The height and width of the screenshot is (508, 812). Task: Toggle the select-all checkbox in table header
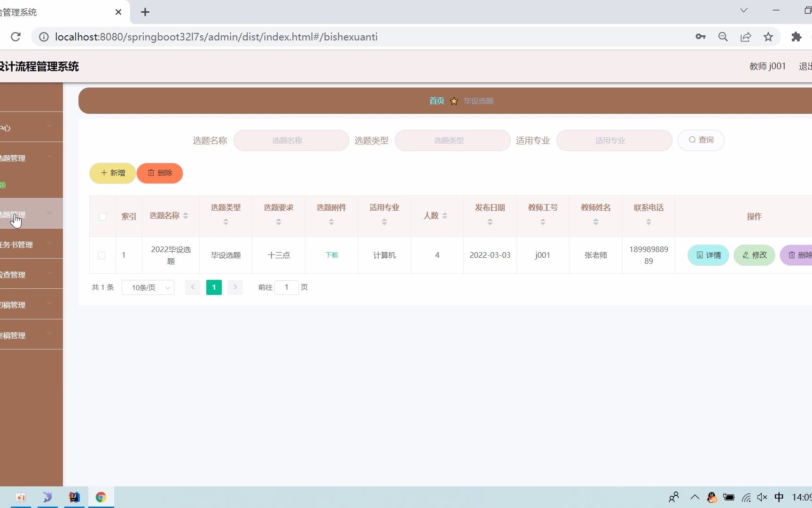point(102,217)
